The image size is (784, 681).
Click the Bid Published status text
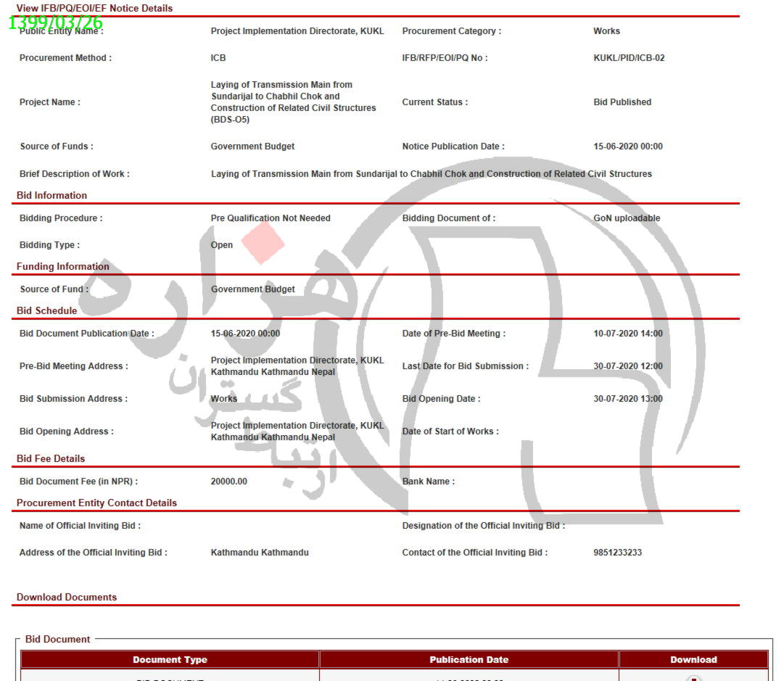click(x=622, y=102)
